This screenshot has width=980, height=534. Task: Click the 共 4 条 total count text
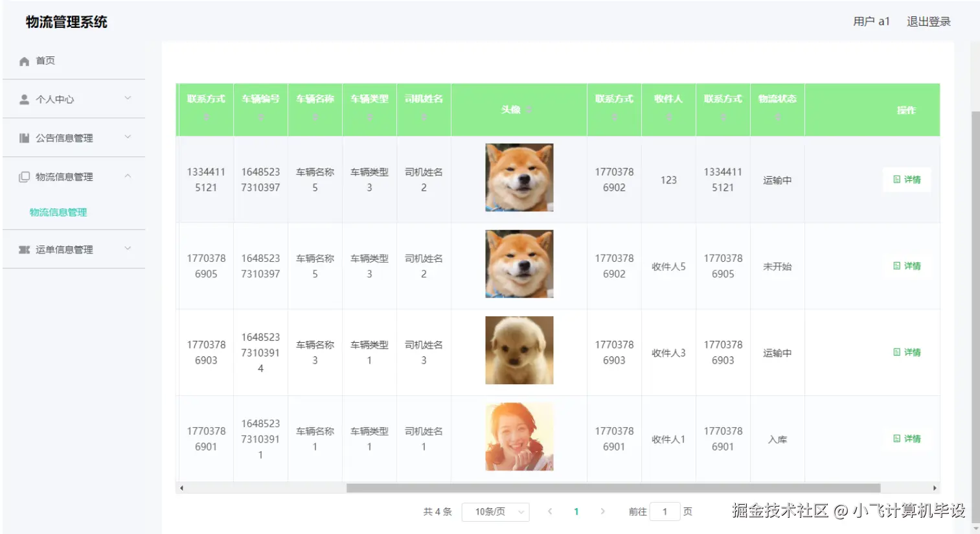[x=437, y=512]
